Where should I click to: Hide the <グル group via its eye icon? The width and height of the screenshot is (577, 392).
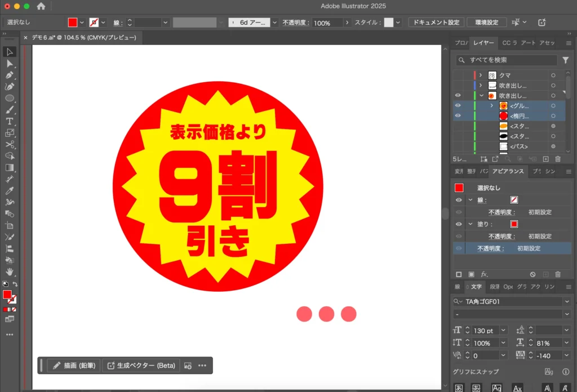(x=458, y=106)
